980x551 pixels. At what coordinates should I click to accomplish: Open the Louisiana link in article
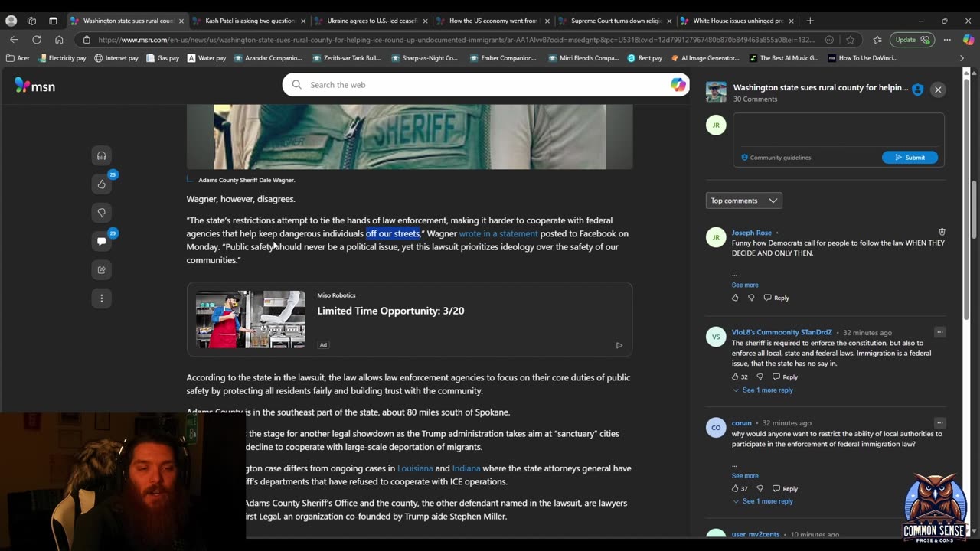415,468
